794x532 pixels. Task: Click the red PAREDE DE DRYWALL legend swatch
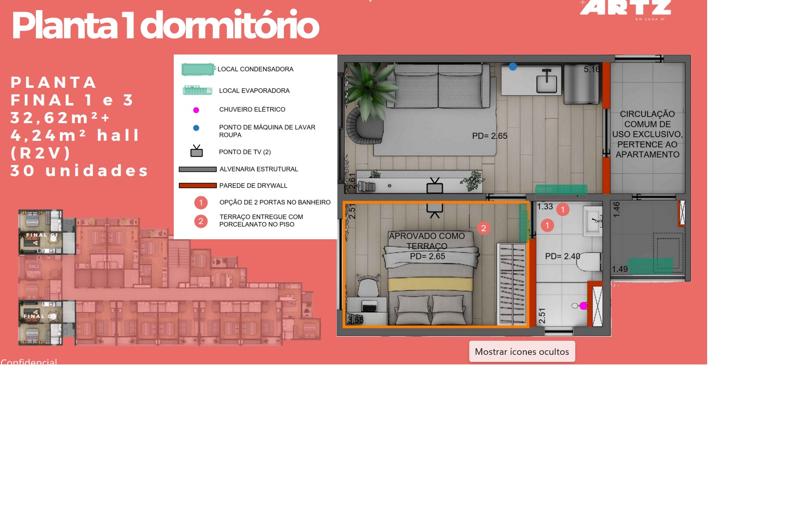(197, 186)
